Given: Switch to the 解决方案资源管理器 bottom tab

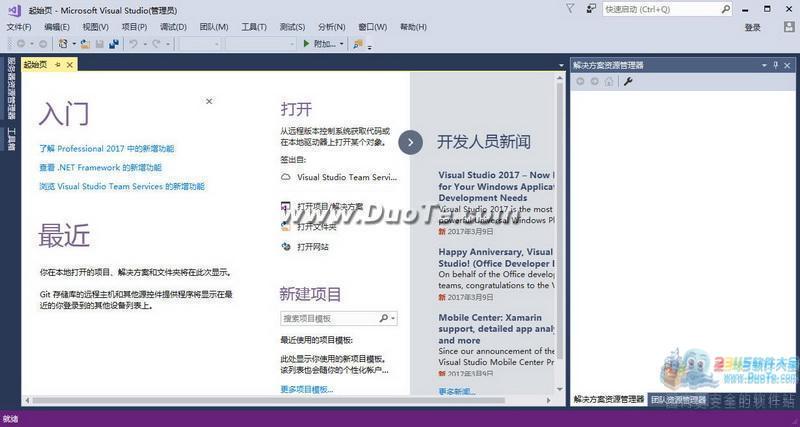Looking at the screenshot, I should pyautogui.click(x=609, y=399).
